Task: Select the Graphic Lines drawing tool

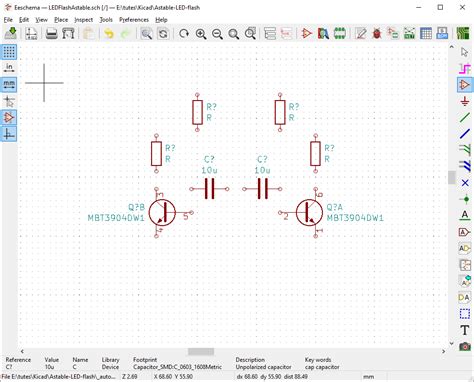Action: [x=465, y=314]
